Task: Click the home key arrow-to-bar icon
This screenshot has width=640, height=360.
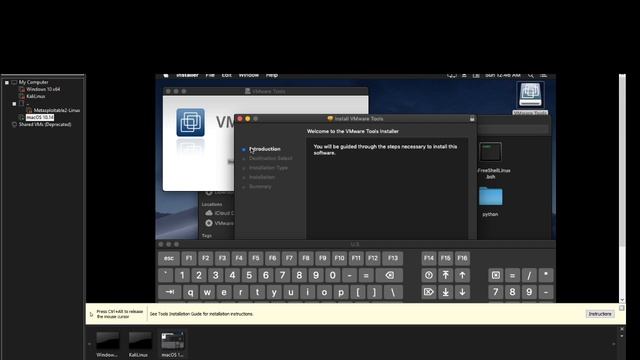Action: (x=445, y=276)
